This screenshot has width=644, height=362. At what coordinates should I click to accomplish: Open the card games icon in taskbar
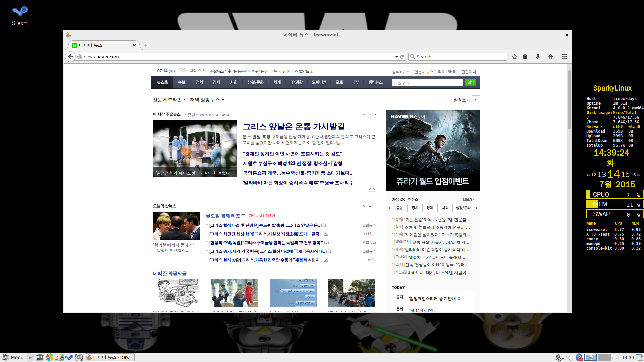59,357
